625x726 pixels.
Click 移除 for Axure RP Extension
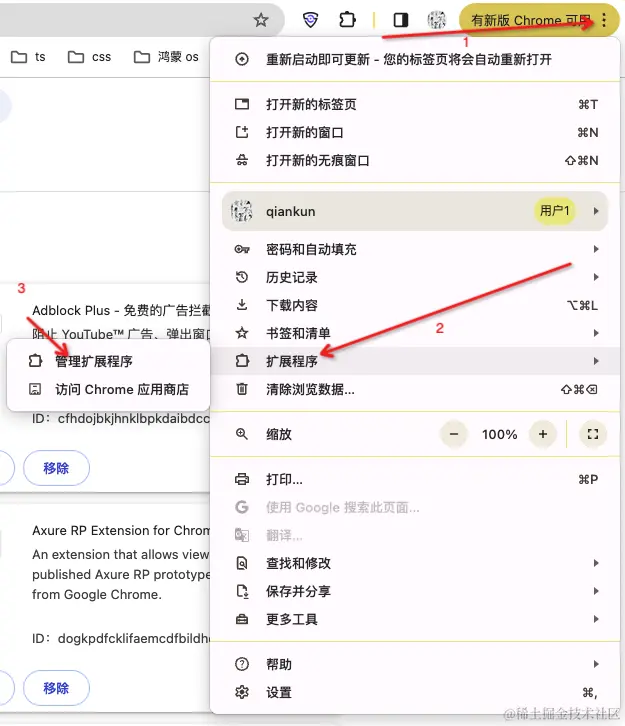coord(56,688)
